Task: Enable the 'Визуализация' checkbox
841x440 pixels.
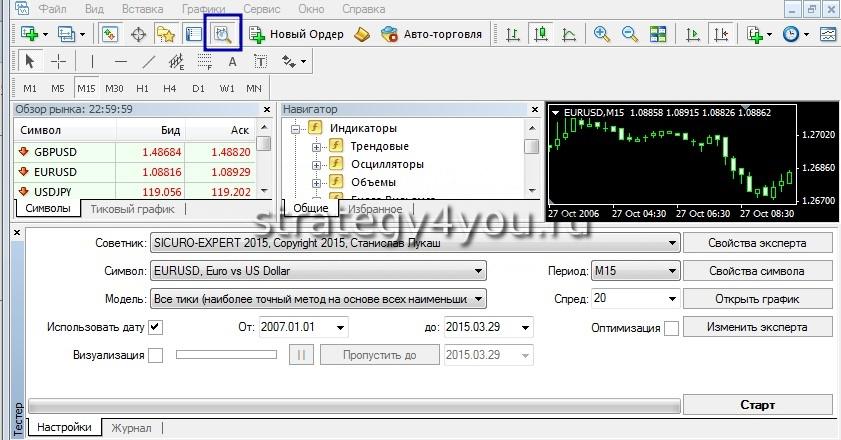Action: pyautogui.click(x=155, y=355)
